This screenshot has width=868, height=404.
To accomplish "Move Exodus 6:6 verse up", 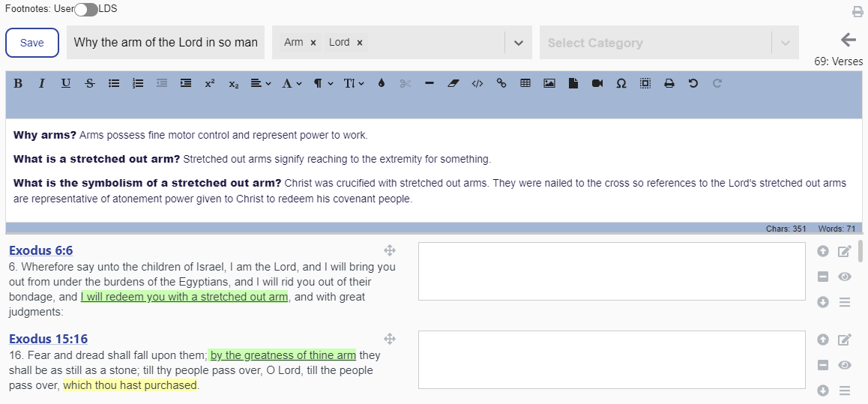I will 822,252.
